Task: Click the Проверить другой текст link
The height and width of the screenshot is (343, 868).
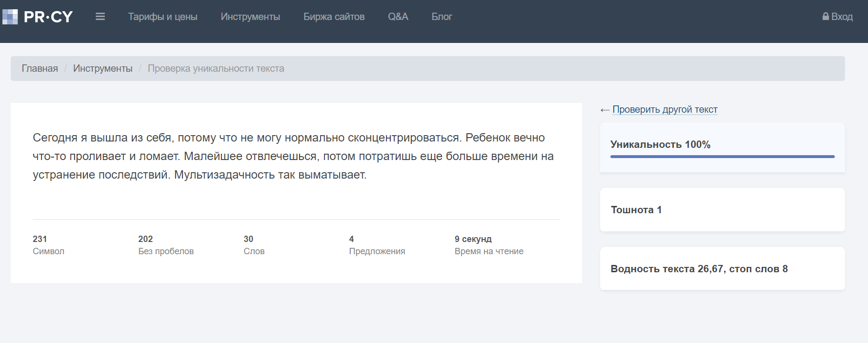Action: pos(665,109)
